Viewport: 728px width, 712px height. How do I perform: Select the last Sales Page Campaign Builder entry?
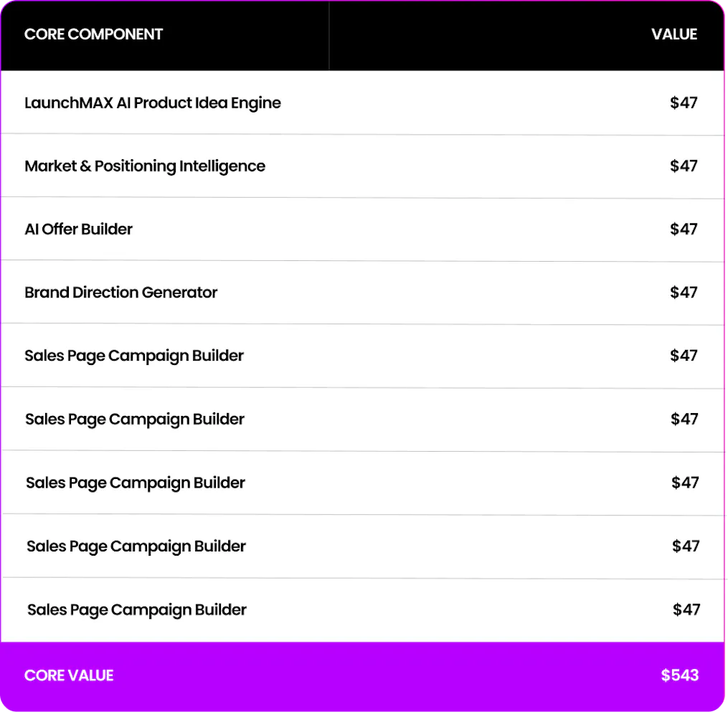pyautogui.click(x=137, y=610)
